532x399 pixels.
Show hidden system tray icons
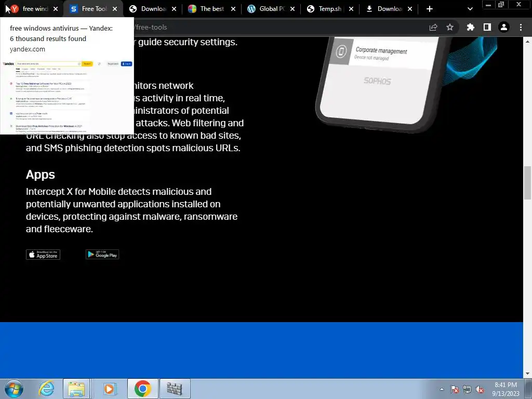442,389
